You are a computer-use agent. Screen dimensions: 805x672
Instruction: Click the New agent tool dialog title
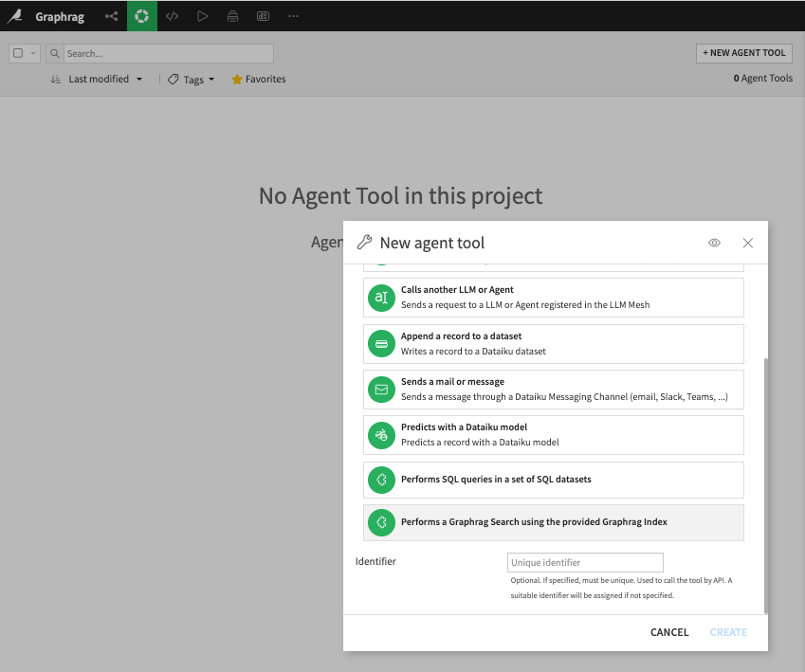point(432,243)
